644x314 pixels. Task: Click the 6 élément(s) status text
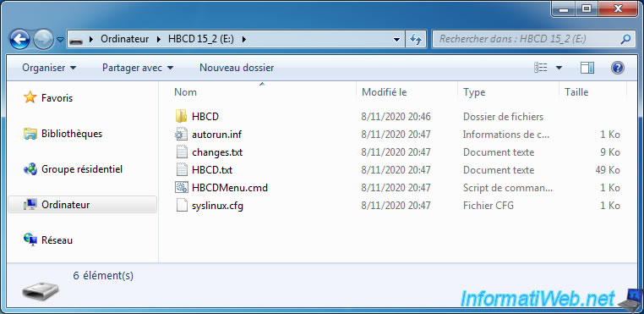103,275
